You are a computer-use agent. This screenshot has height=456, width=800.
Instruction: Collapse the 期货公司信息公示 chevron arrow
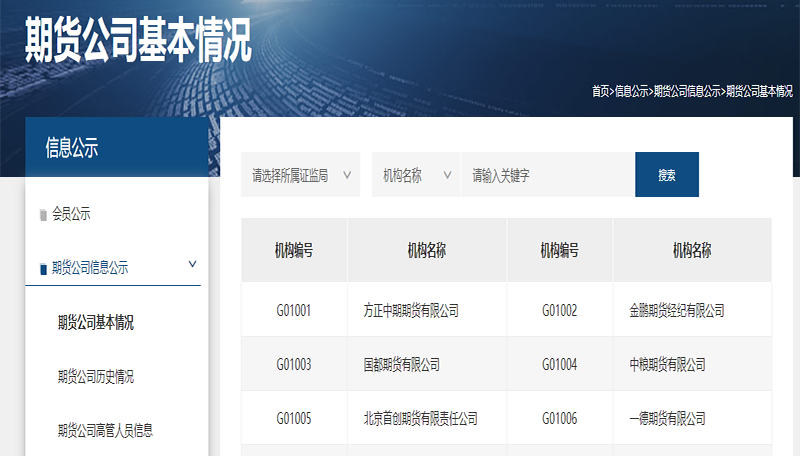[x=192, y=264]
